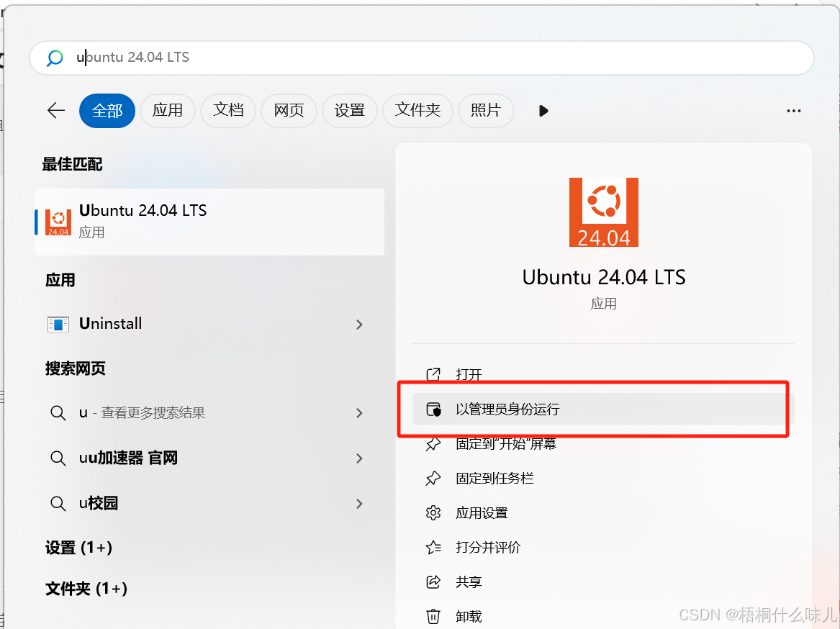Switch to the 网页 filter tab
Viewport: 840px width, 629px height.
click(x=289, y=110)
